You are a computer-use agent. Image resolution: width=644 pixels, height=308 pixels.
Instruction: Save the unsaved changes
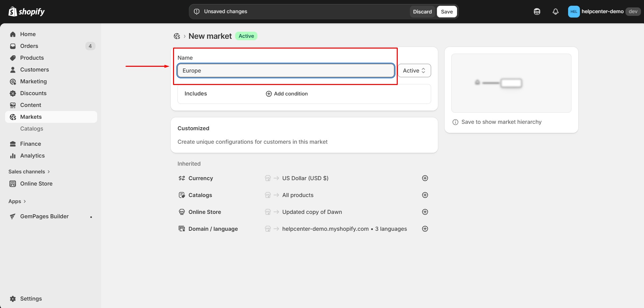click(x=447, y=11)
